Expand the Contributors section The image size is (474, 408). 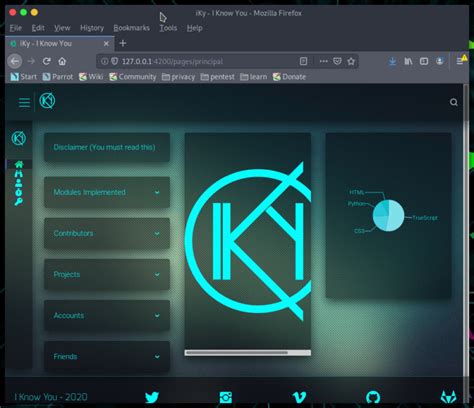click(107, 233)
